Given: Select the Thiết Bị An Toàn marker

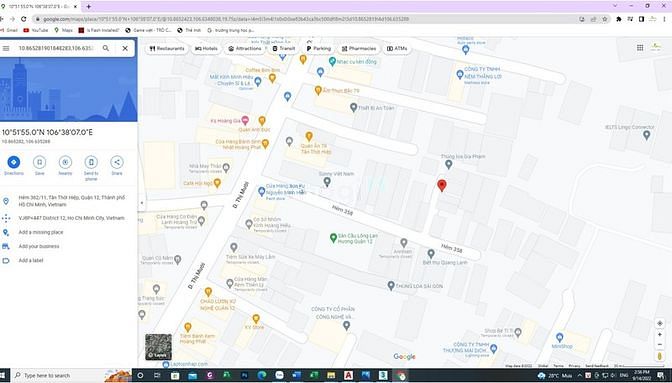Looking at the screenshot, I should (x=354, y=108).
